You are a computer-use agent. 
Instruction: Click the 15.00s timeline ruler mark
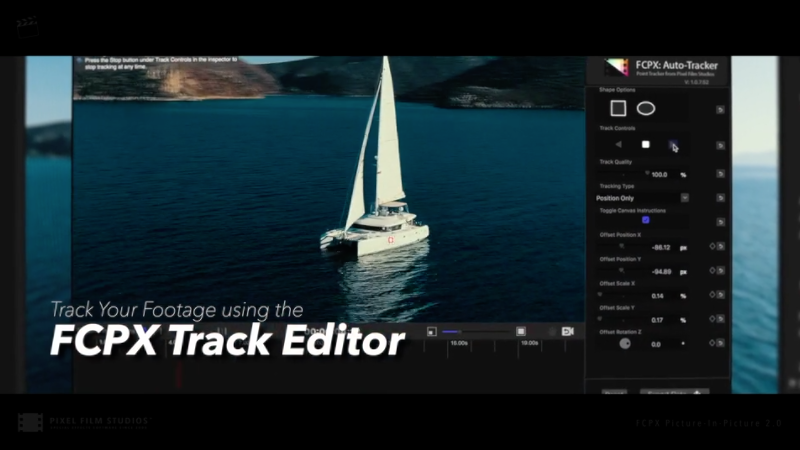[x=459, y=343]
